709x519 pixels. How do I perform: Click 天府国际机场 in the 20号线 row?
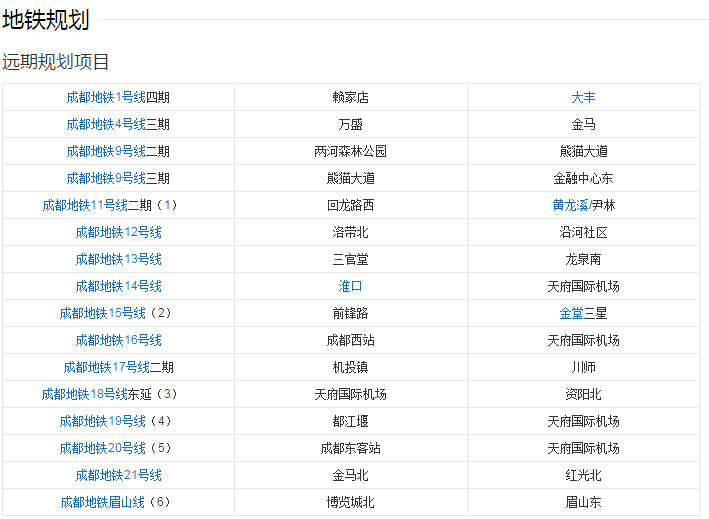point(583,448)
